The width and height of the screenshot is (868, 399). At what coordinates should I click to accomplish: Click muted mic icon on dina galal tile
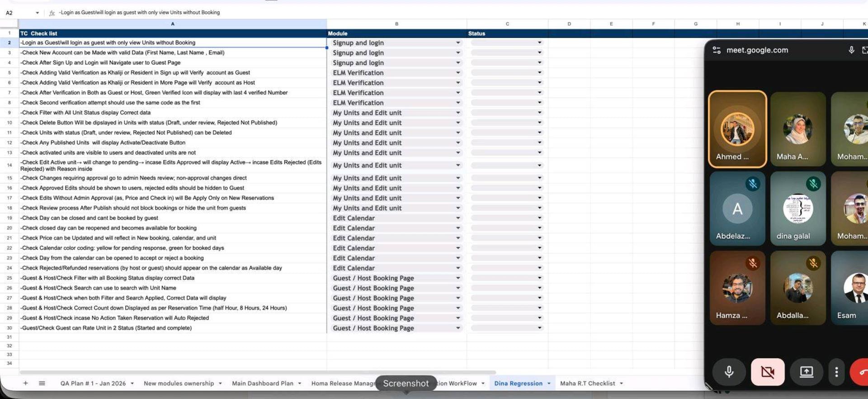click(813, 184)
